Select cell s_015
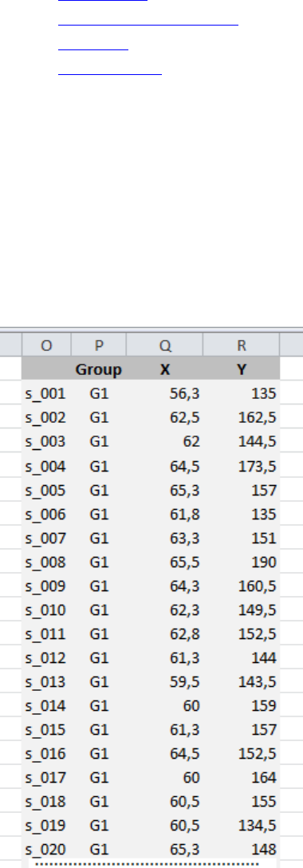Image resolution: width=303 pixels, height=868 pixels. 46,730
